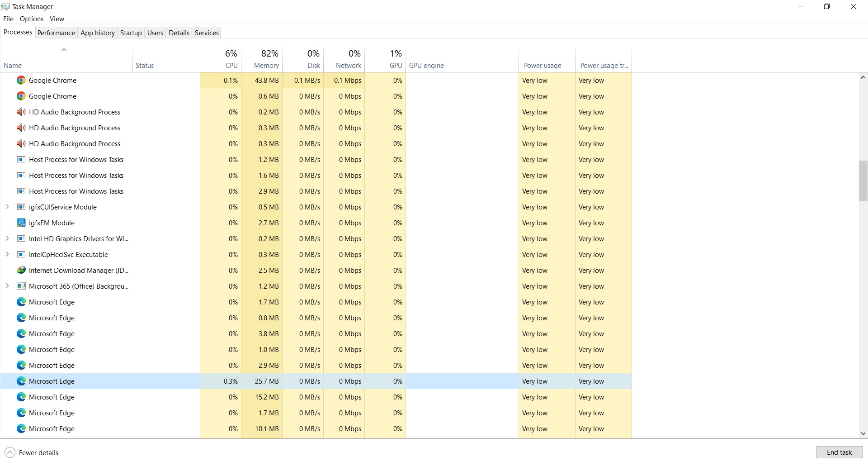The width and height of the screenshot is (868, 466).
Task: Click the End task button
Action: (839, 452)
